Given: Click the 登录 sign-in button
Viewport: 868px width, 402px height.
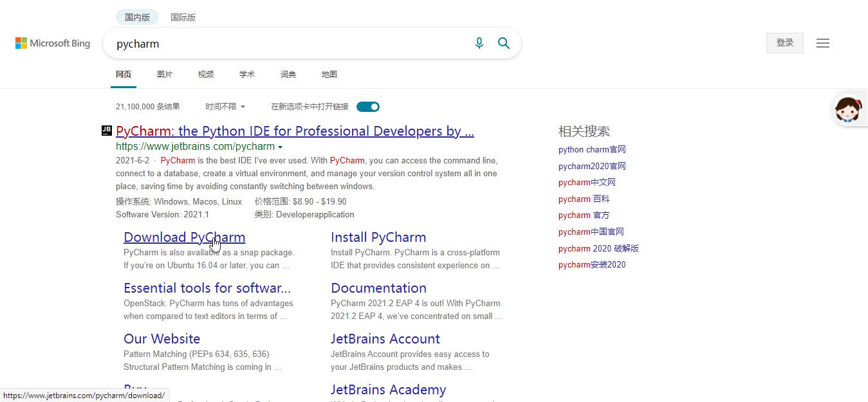Looking at the screenshot, I should (784, 42).
